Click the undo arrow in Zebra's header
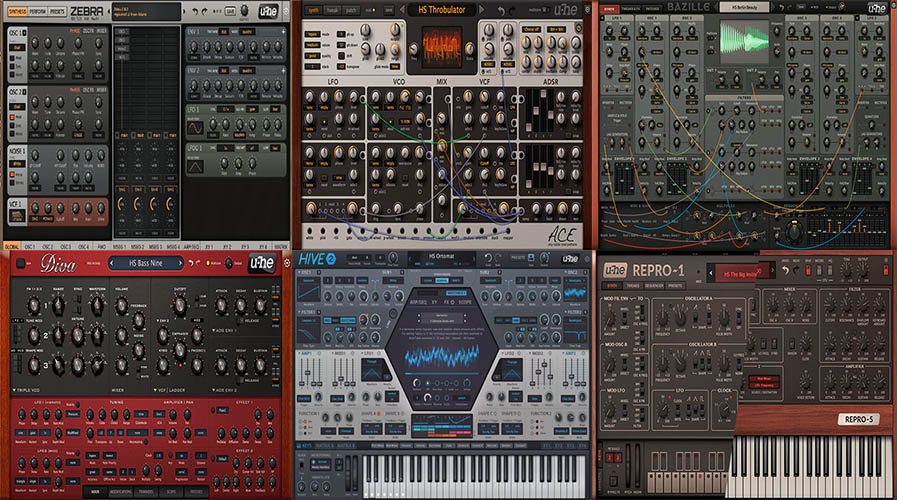The height and width of the screenshot is (500, 897). 195,11
